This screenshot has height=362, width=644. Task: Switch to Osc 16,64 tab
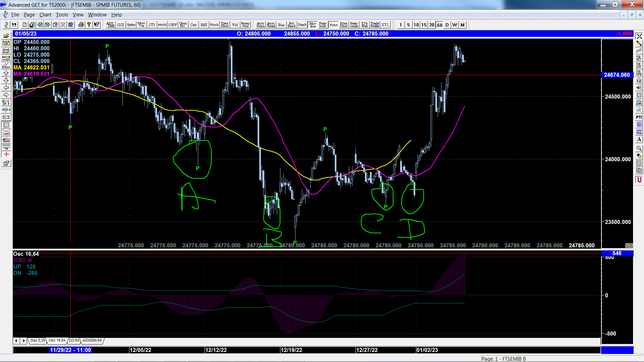(57, 341)
